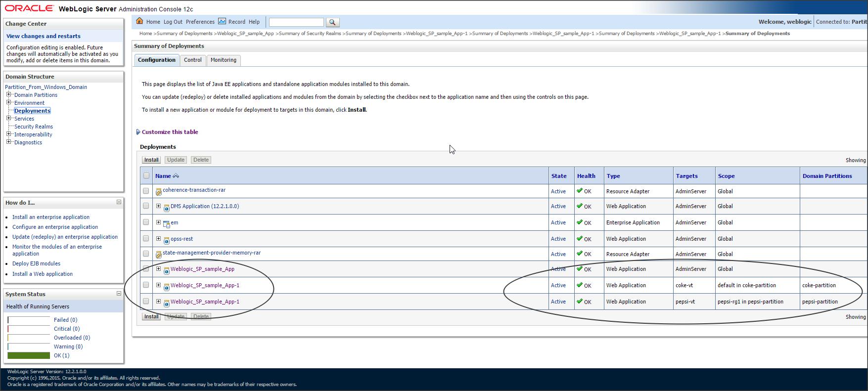Open the Monitoring tab
Screen dimensions: 868x391
(223, 60)
